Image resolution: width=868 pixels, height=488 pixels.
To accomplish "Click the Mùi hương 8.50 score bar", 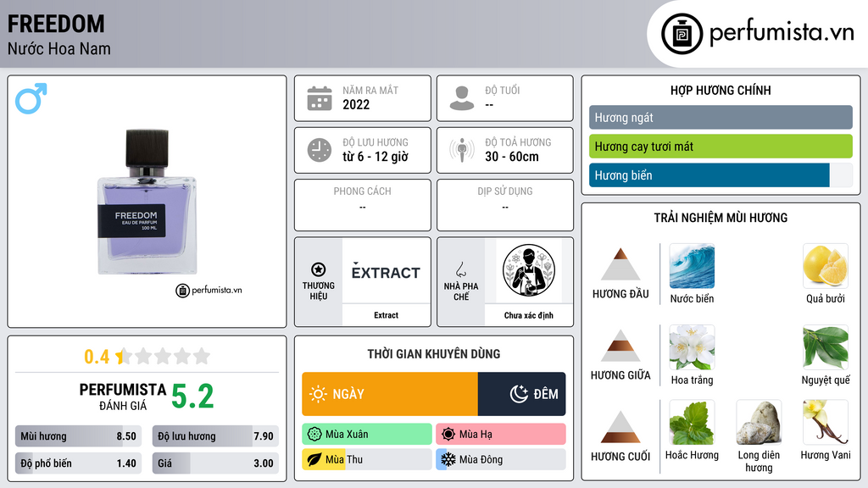I will (x=78, y=436).
